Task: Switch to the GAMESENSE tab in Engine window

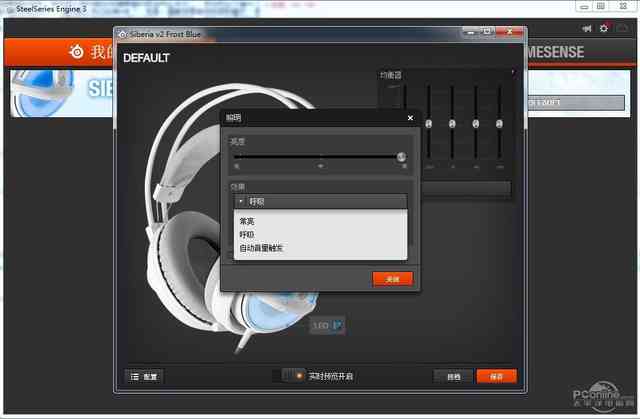Action: click(556, 52)
